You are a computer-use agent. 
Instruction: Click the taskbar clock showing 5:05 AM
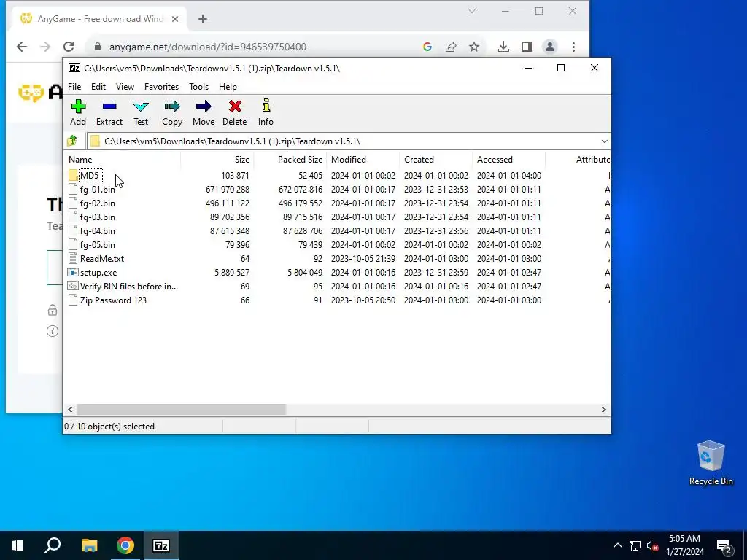pos(684,545)
